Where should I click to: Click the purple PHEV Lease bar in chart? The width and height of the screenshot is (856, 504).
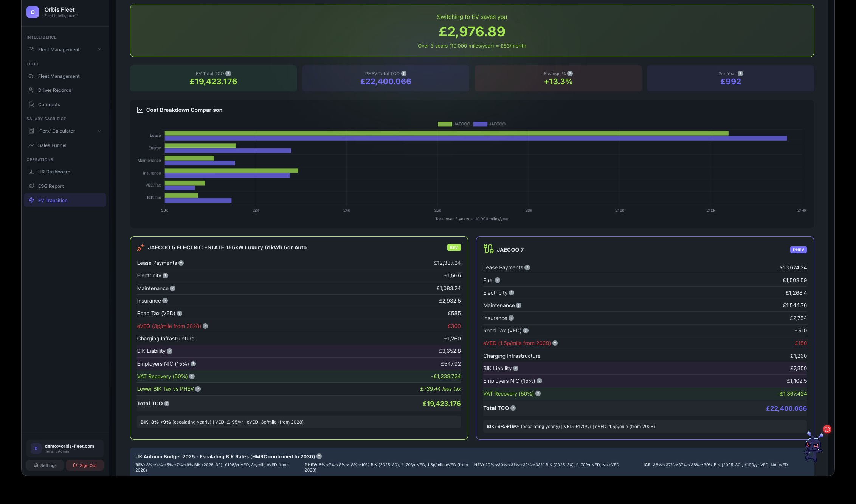point(476,139)
